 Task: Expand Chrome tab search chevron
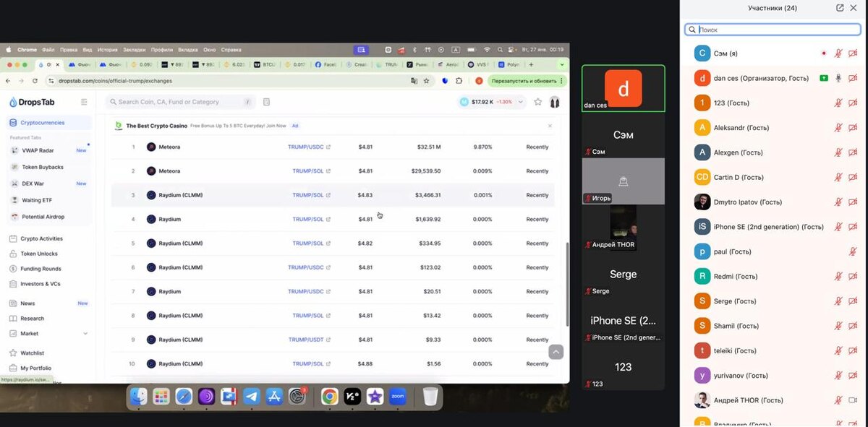[561, 64]
